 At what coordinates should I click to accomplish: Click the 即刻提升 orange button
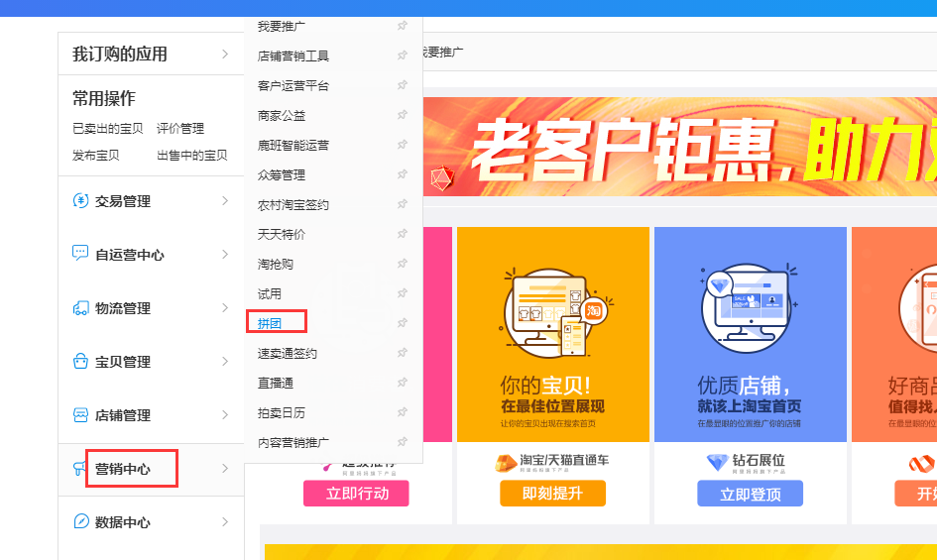point(552,493)
